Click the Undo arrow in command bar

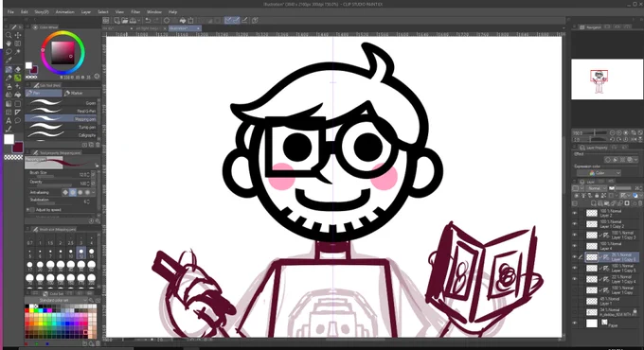coord(149,21)
